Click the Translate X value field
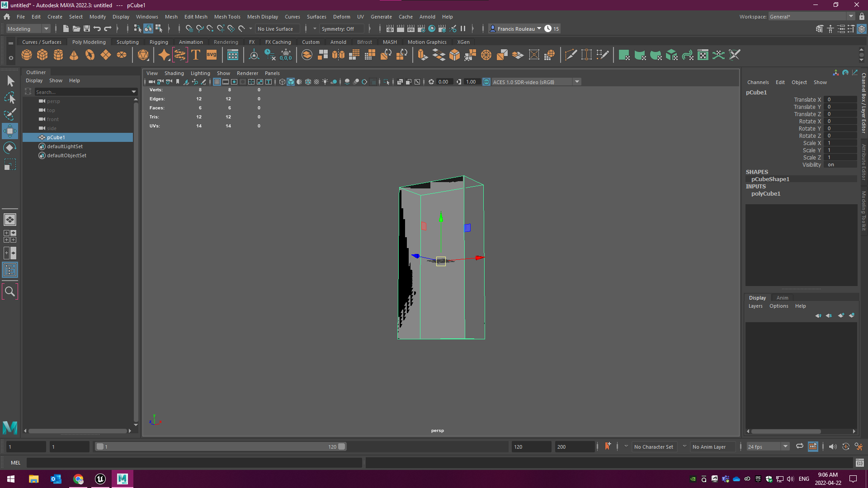Screen dimensions: 868x488 (840, 100)
